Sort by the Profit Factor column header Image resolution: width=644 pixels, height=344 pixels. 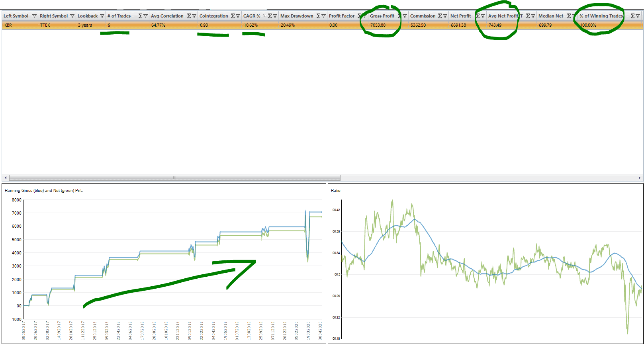click(342, 16)
